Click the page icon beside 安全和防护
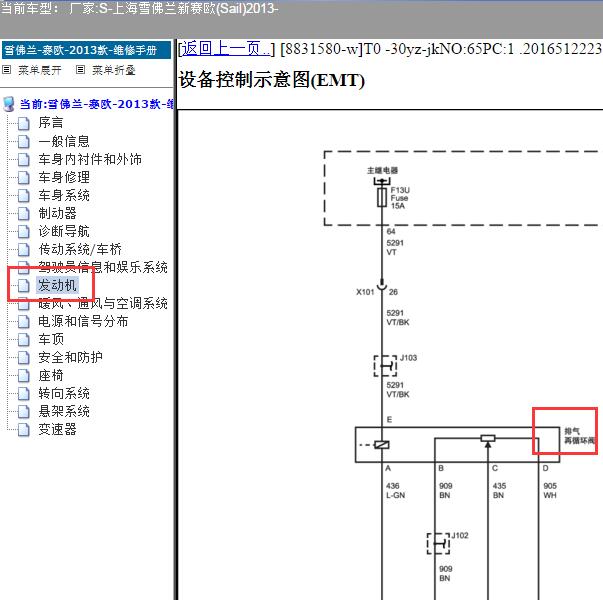This screenshot has height=600, width=603. tap(23, 358)
